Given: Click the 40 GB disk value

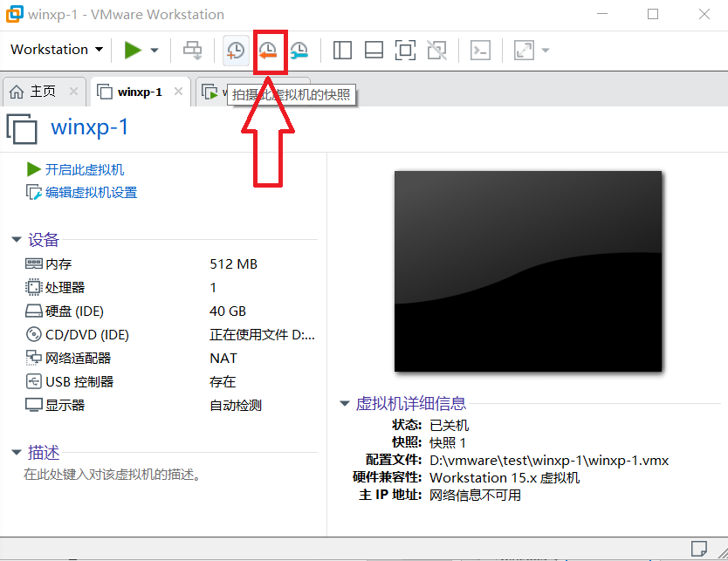Looking at the screenshot, I should coord(228,311).
